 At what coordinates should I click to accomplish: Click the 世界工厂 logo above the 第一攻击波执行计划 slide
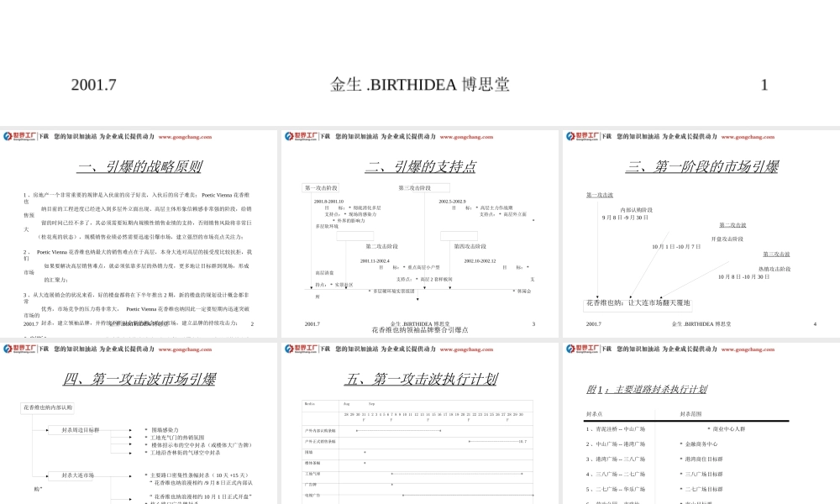[x=301, y=349]
